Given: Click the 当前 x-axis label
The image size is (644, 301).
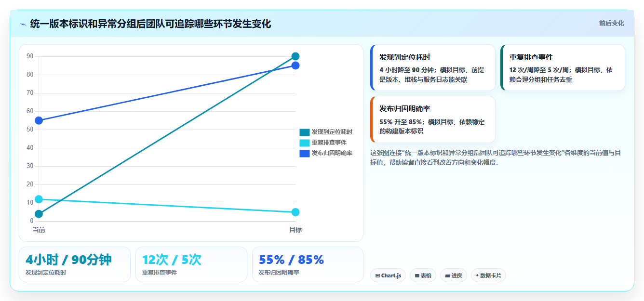Looking at the screenshot, I should (x=39, y=230).
